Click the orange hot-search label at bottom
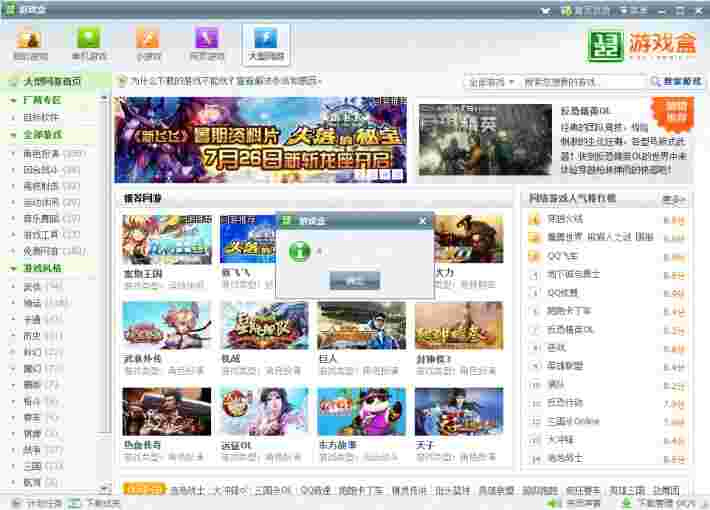The width and height of the screenshot is (710, 510). (144, 489)
